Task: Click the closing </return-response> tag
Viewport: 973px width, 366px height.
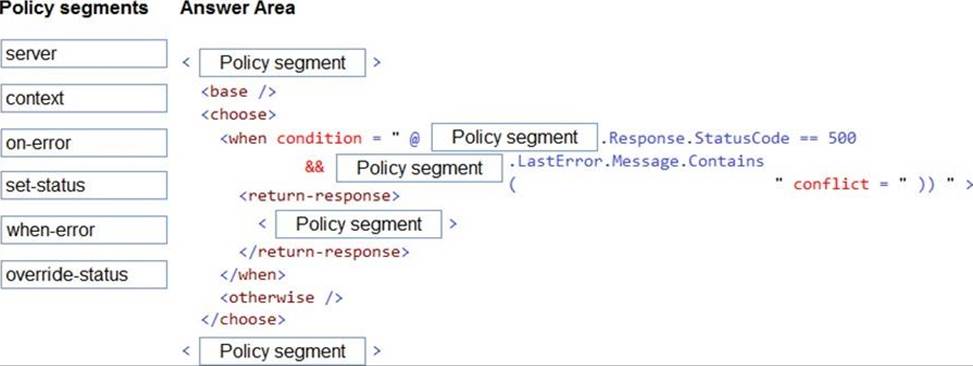Action: (x=324, y=252)
